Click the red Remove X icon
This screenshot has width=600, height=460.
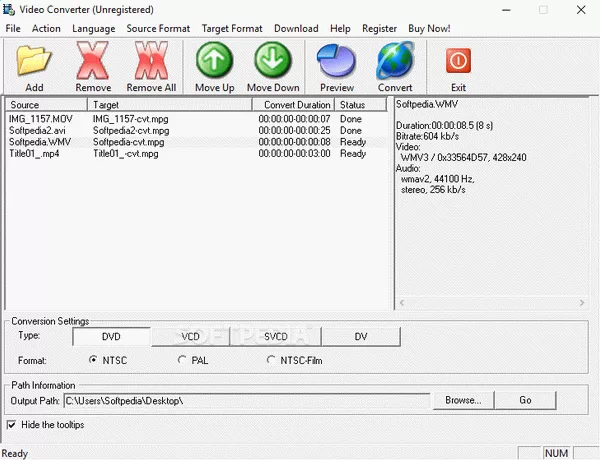93,60
